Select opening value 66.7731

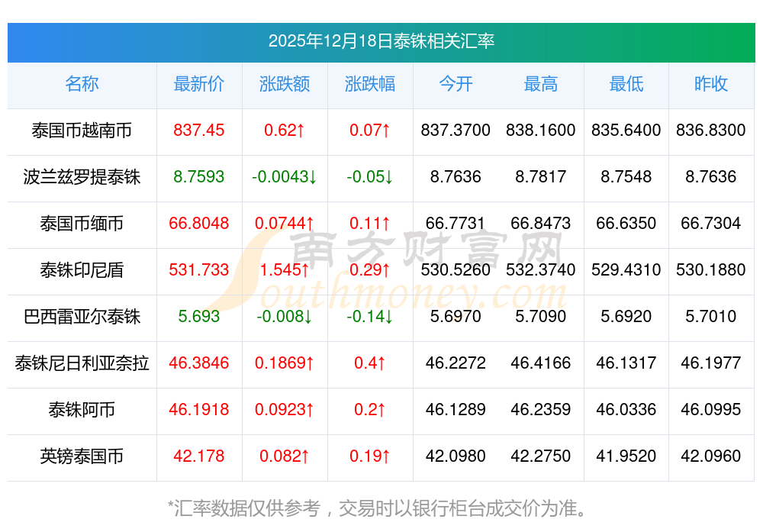(456, 224)
